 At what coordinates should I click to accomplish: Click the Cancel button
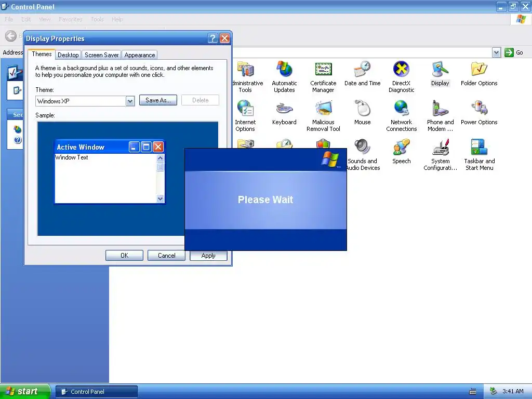tap(166, 256)
